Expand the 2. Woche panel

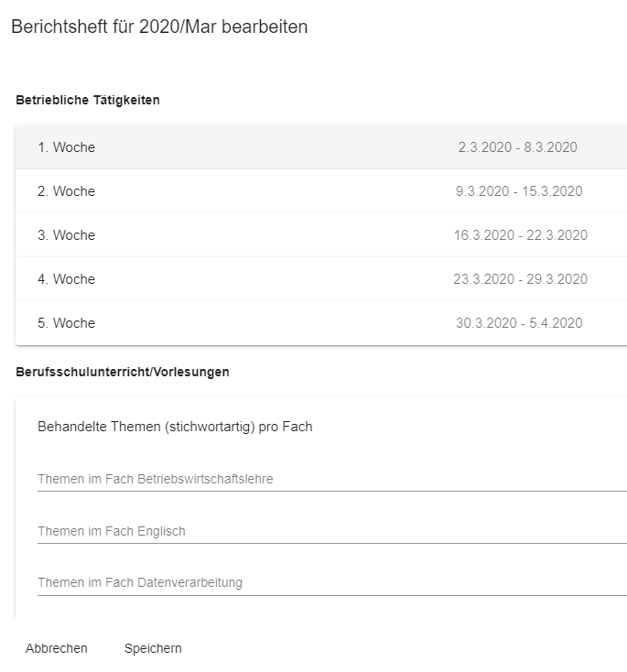67,191
